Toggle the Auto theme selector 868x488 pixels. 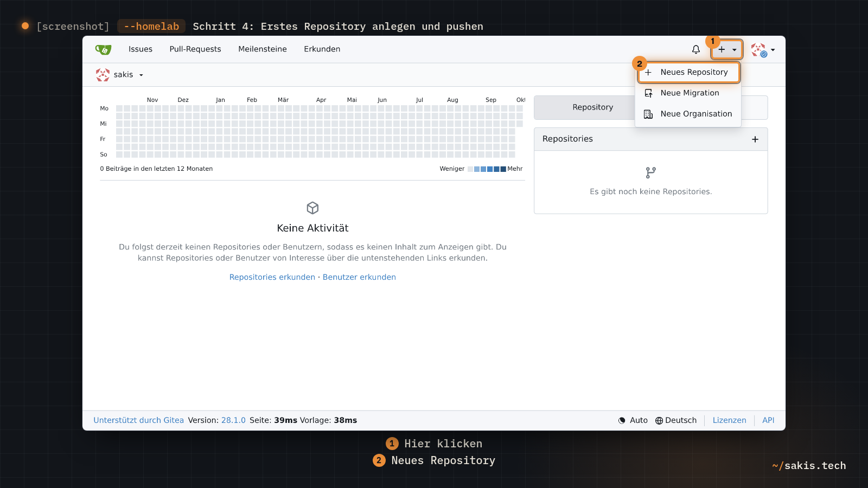pos(633,420)
